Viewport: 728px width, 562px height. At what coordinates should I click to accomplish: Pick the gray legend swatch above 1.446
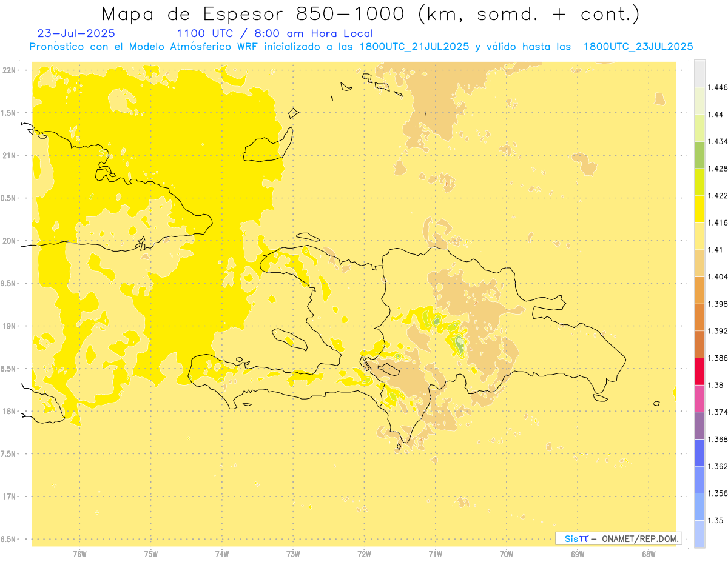[x=699, y=74]
